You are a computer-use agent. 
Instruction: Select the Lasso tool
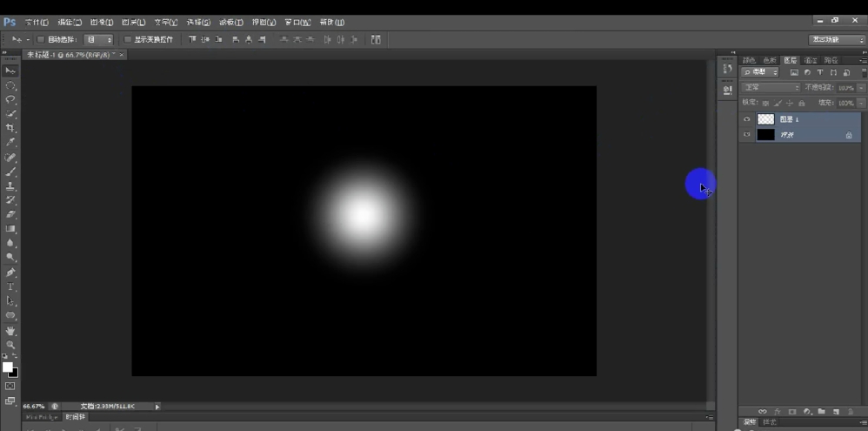tap(10, 100)
